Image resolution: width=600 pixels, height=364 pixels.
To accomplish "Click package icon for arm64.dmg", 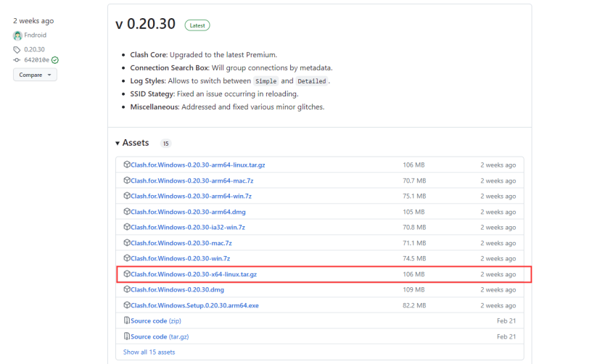I will pos(127,212).
